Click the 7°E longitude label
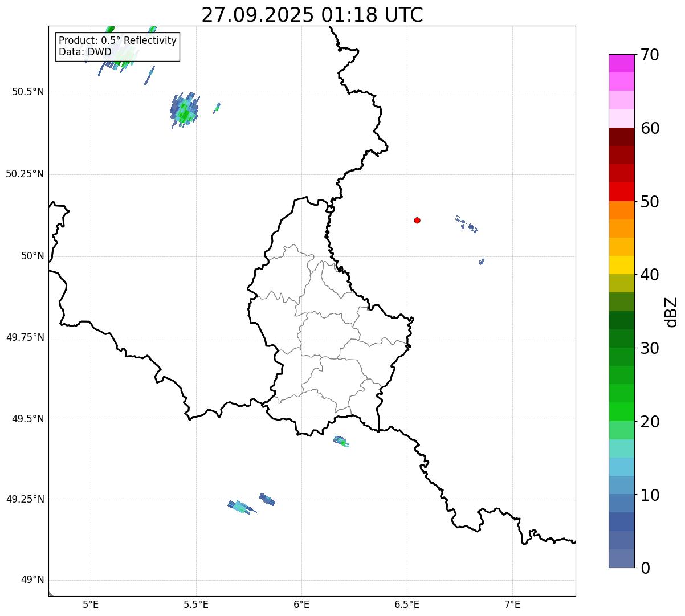Screen dimensions: 685x616 pos(512,604)
